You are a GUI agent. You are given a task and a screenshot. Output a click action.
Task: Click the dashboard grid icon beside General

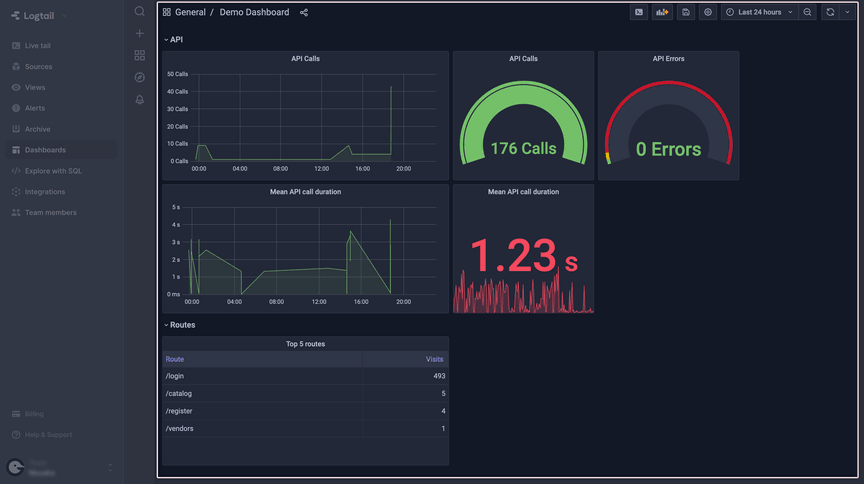coord(166,12)
